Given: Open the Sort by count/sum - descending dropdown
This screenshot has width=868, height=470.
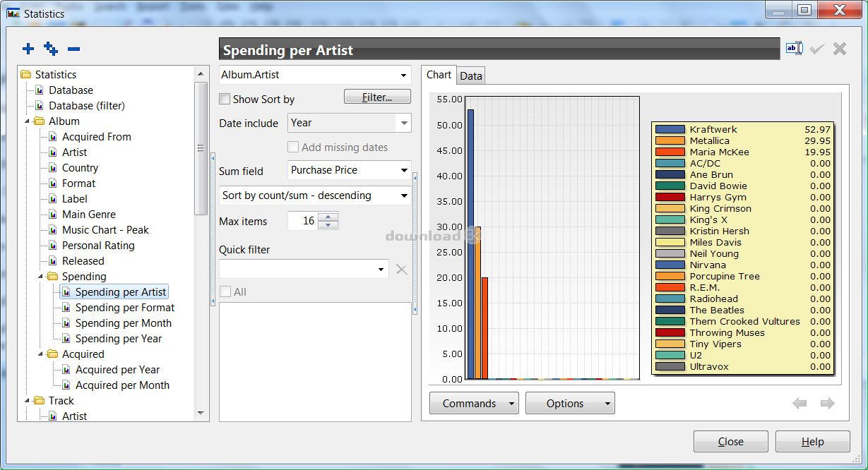Looking at the screenshot, I should pos(404,195).
